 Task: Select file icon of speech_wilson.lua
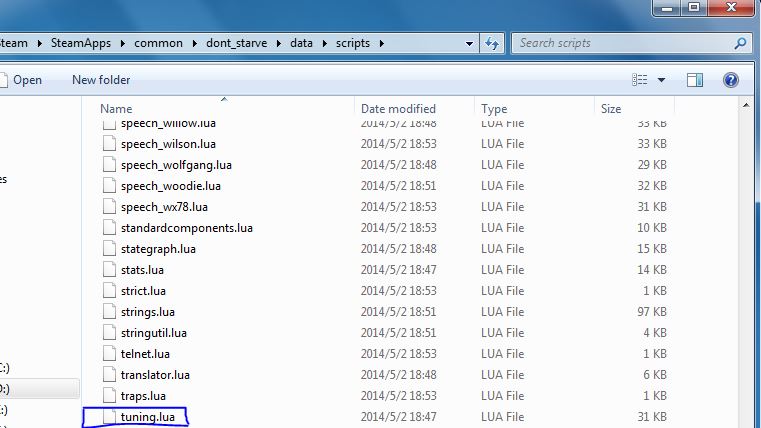click(x=109, y=144)
